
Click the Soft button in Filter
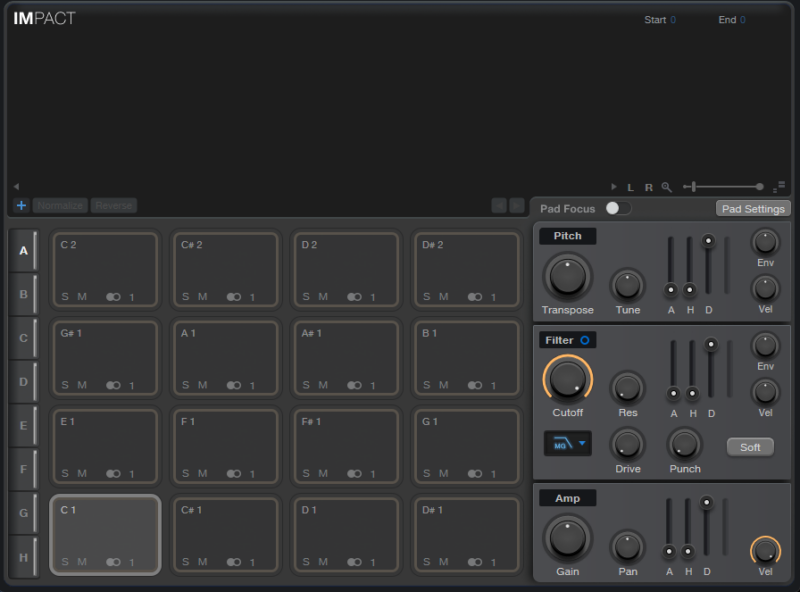click(750, 447)
